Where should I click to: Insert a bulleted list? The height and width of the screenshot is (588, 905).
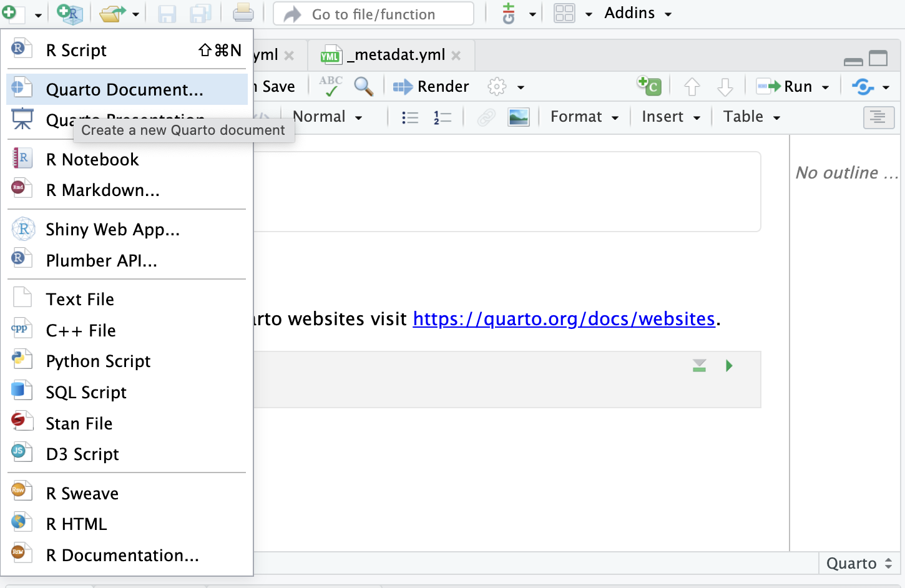410,117
